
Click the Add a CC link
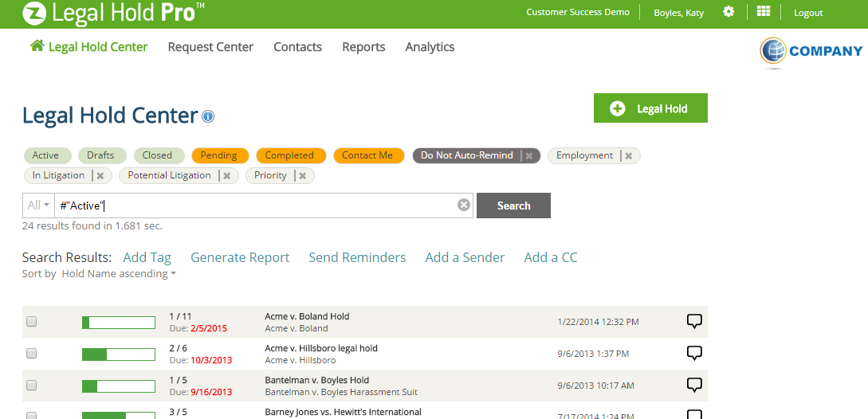551,257
